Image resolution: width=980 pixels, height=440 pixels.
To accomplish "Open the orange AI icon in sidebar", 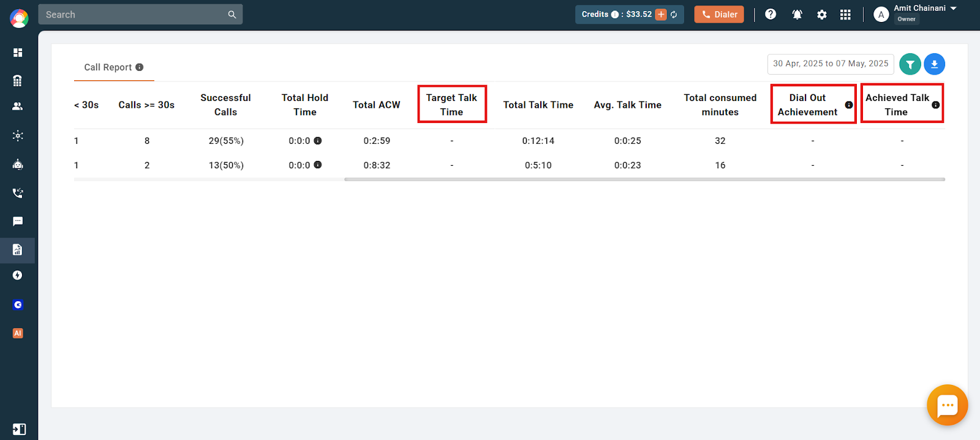I will (x=18, y=334).
